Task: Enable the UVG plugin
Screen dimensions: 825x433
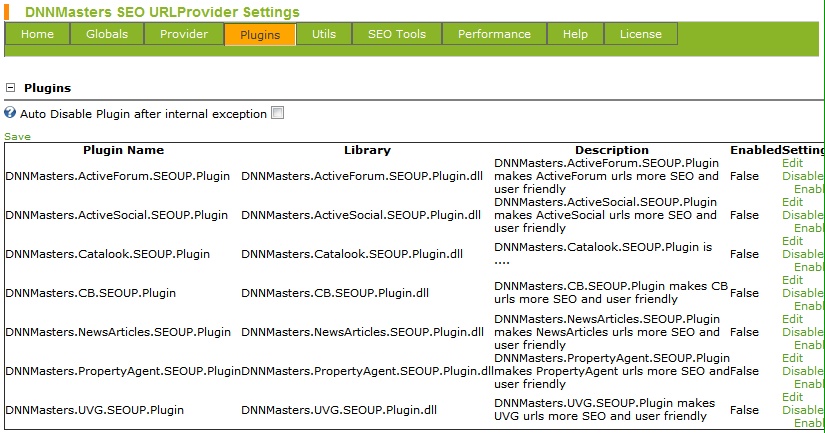Action: 809,422
